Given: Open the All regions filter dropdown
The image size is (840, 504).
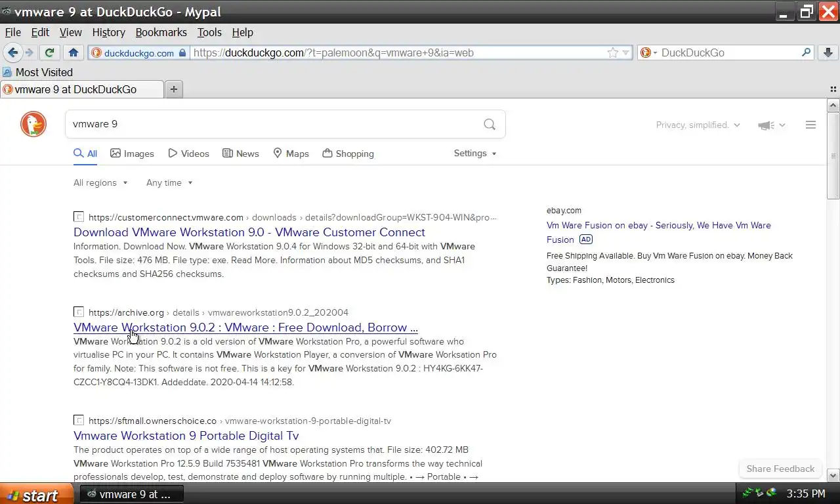Looking at the screenshot, I should tap(100, 182).
